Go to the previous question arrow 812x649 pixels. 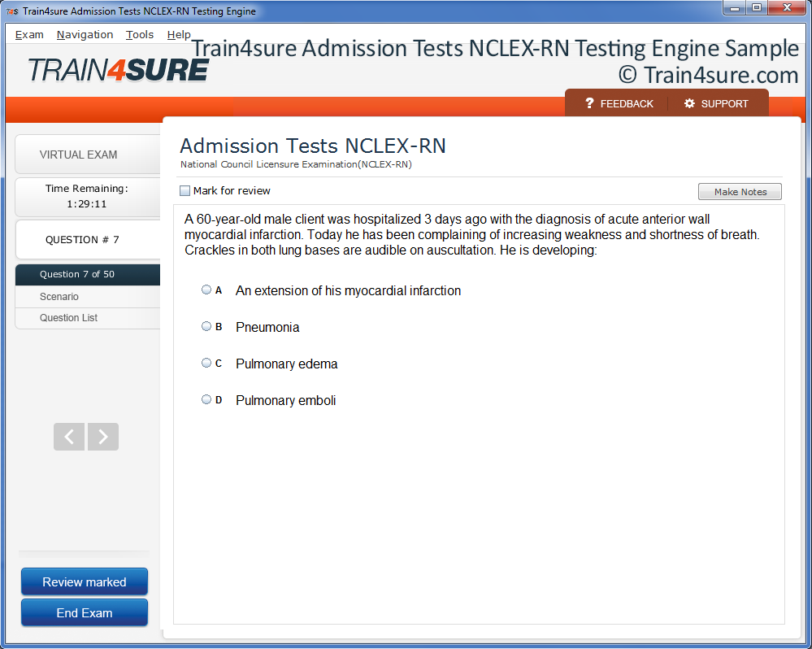click(x=69, y=437)
